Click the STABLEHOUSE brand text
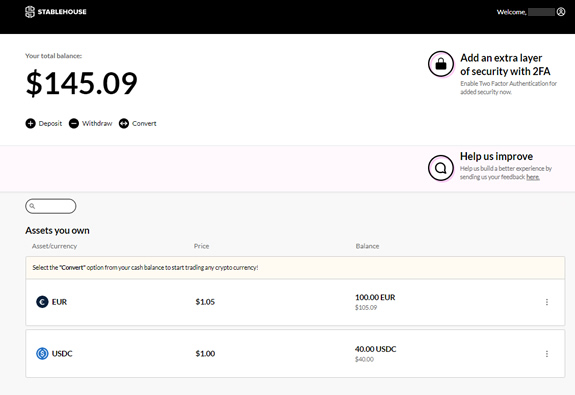Viewport: 575px width, 395px height. click(x=62, y=12)
